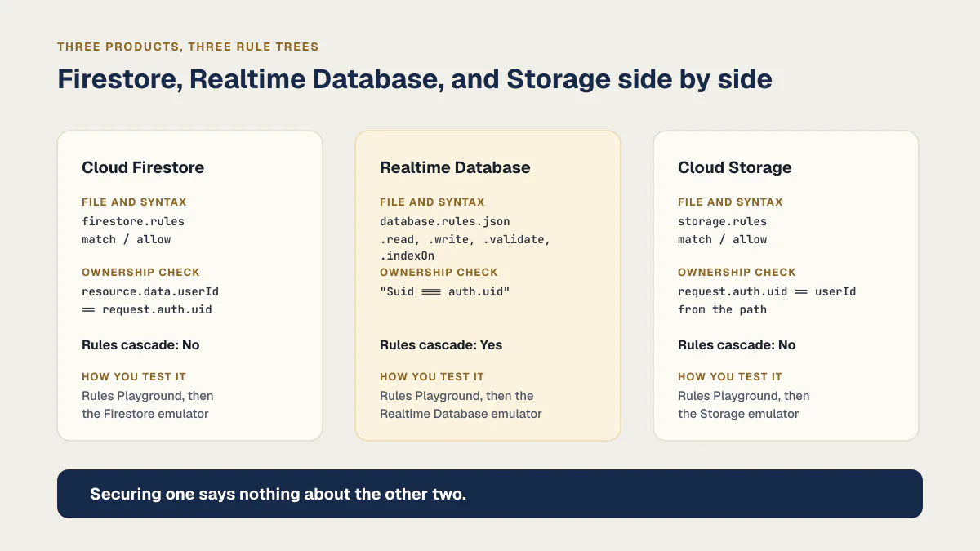Select the slide title about Firestore side by side
The image size is (980, 551).
(x=415, y=79)
